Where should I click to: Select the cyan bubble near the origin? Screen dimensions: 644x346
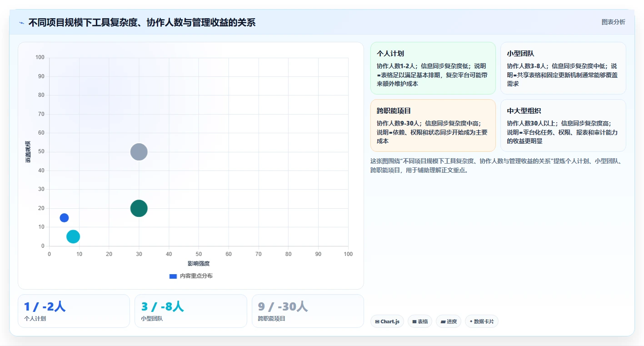click(73, 236)
